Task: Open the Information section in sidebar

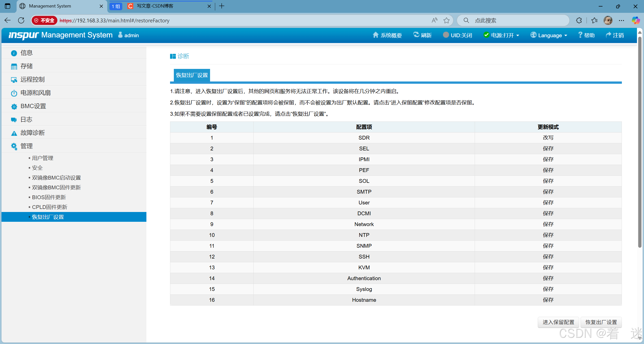Action: coord(27,53)
